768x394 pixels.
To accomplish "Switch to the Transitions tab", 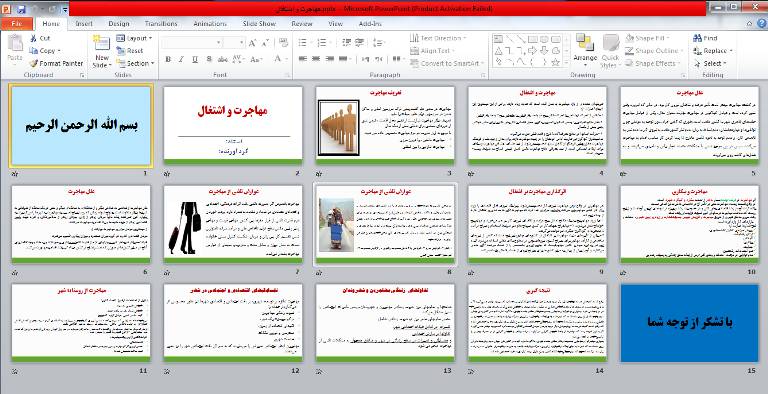I will [x=161, y=24].
